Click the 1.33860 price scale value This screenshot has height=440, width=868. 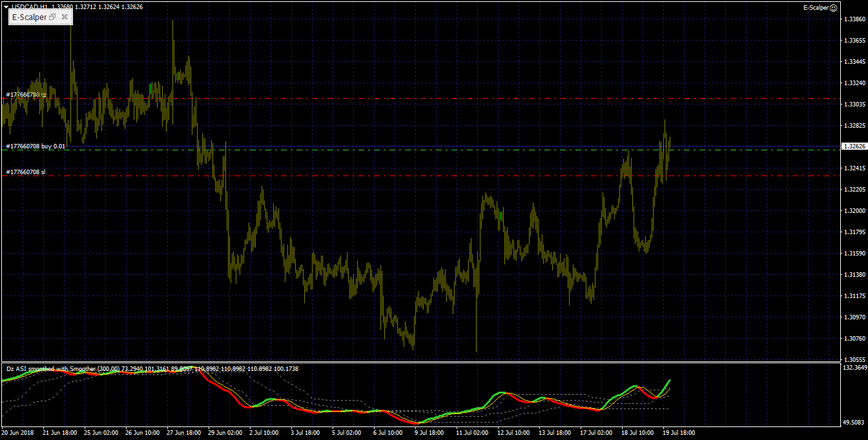pos(854,19)
